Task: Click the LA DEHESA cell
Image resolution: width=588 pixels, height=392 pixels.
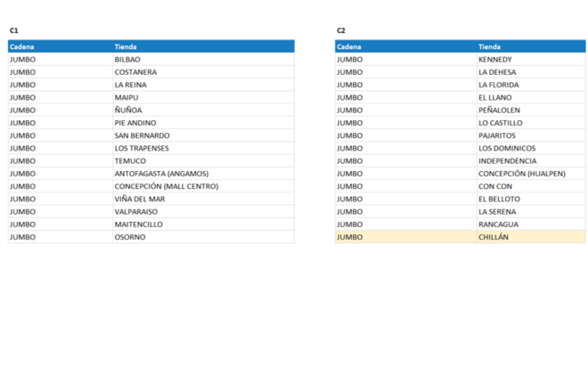Action: [497, 72]
